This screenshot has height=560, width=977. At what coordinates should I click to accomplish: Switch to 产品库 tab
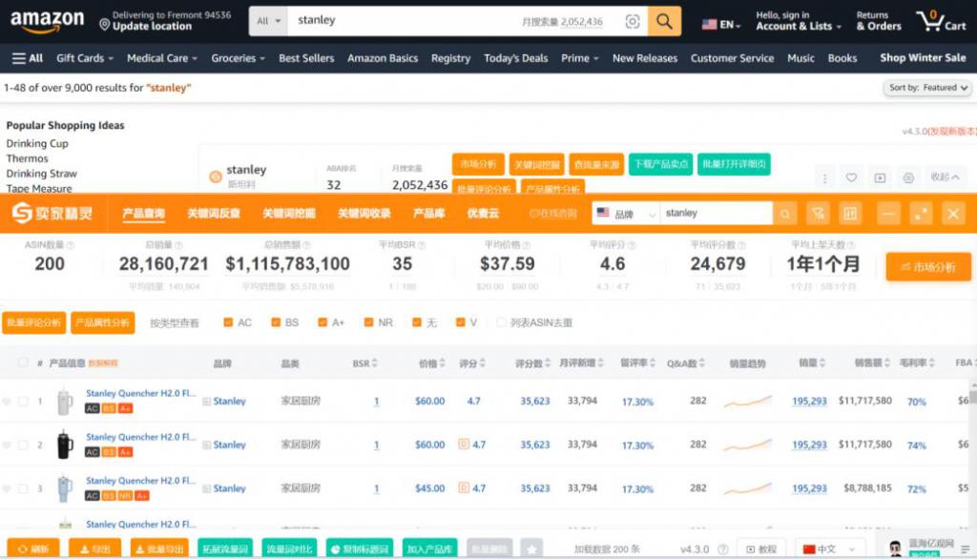point(428,214)
